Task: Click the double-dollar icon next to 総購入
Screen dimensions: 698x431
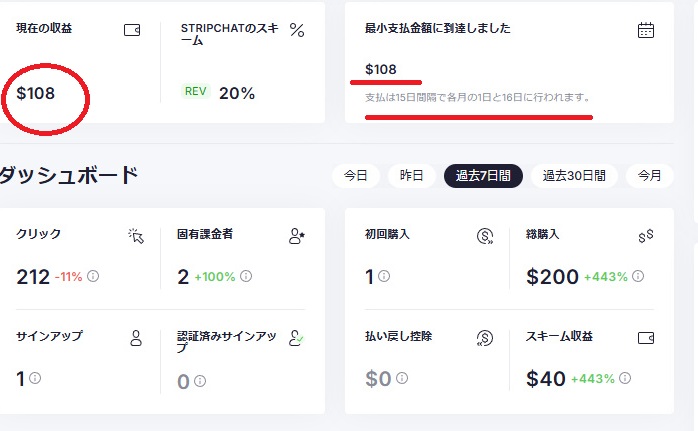Action: [x=645, y=236]
